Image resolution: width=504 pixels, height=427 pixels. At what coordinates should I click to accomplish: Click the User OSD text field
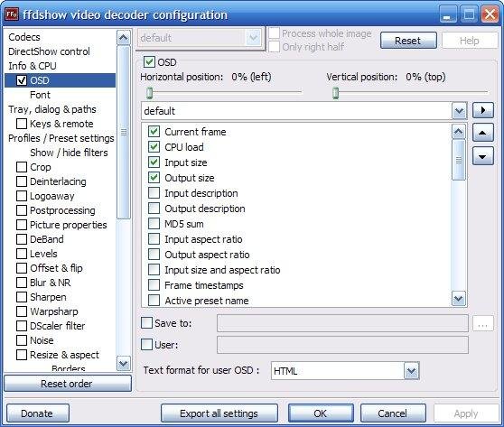tap(342, 345)
